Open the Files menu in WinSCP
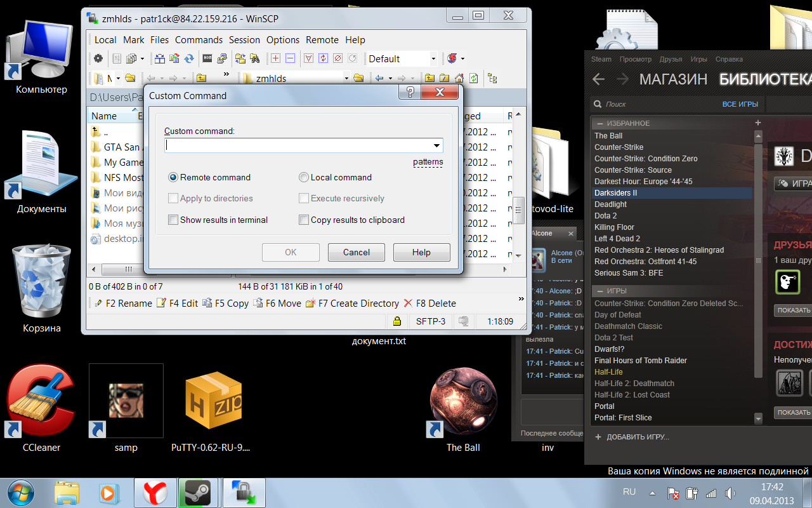The height and width of the screenshot is (508, 812). tap(159, 39)
